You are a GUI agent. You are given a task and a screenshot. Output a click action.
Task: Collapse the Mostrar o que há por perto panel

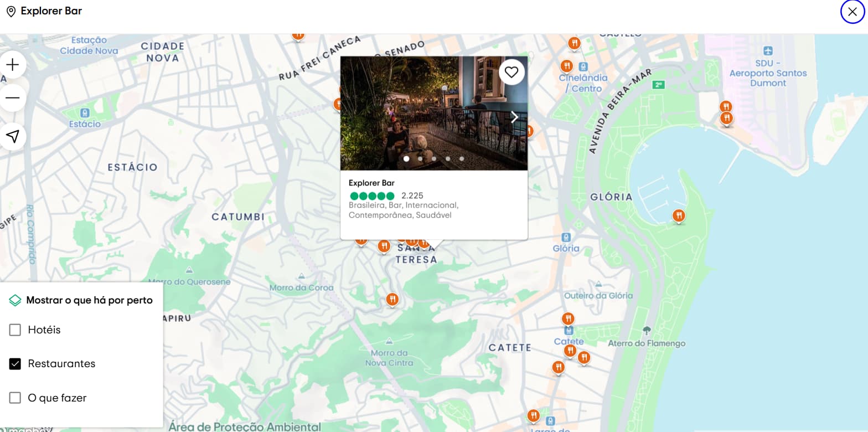82,300
